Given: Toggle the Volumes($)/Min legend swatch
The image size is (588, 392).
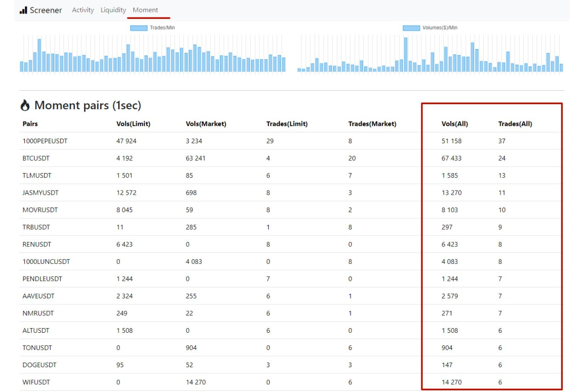Looking at the screenshot, I should click(x=411, y=28).
